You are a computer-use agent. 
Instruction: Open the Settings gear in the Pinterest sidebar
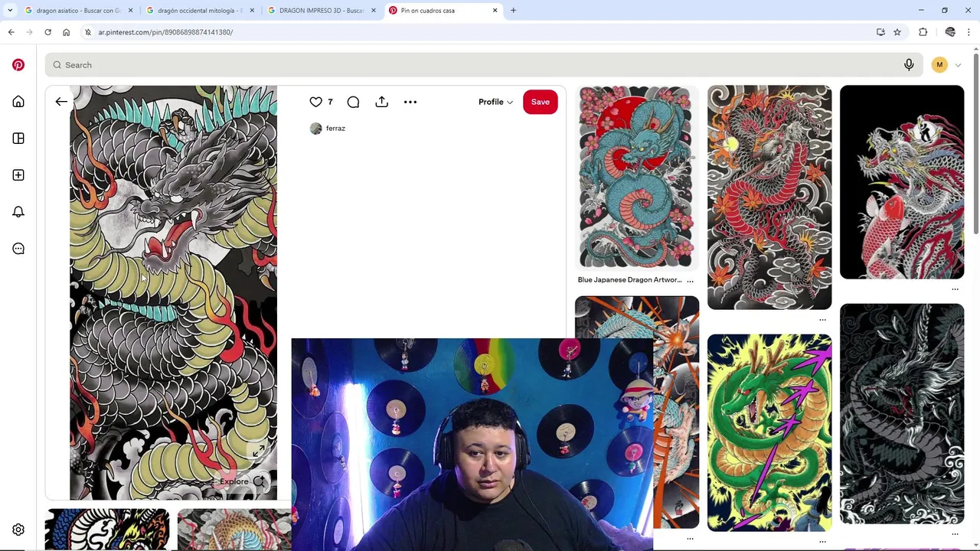pos(18,530)
